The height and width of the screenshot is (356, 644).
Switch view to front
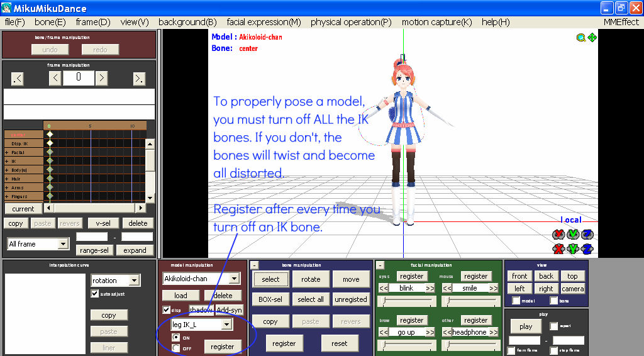[519, 276]
